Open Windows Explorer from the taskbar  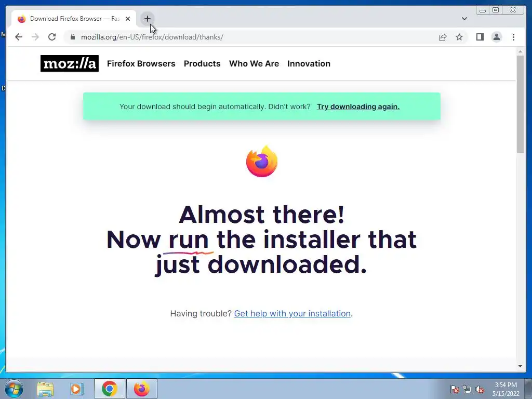(x=45, y=389)
